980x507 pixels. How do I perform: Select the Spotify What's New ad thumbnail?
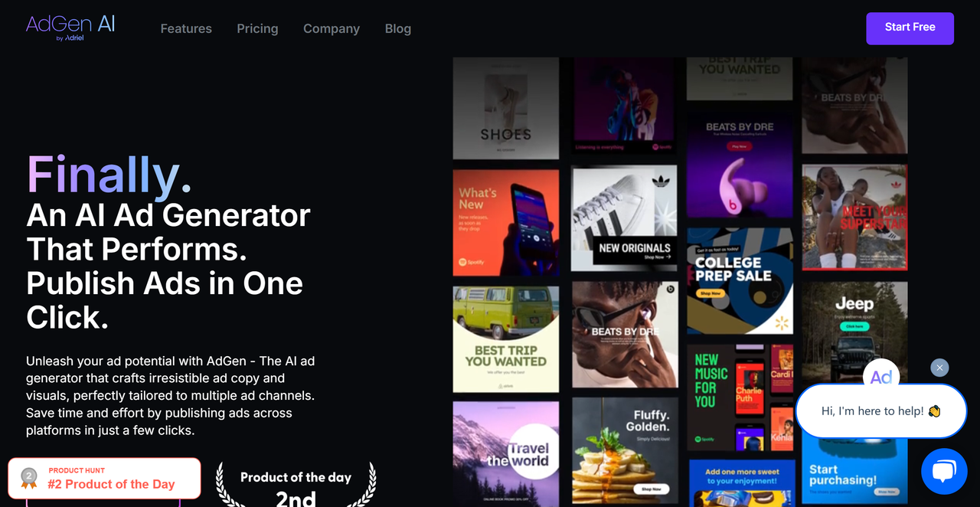coord(506,223)
